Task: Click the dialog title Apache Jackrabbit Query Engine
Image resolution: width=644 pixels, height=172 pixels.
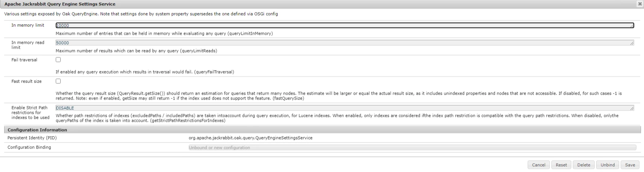Action: click(x=60, y=4)
